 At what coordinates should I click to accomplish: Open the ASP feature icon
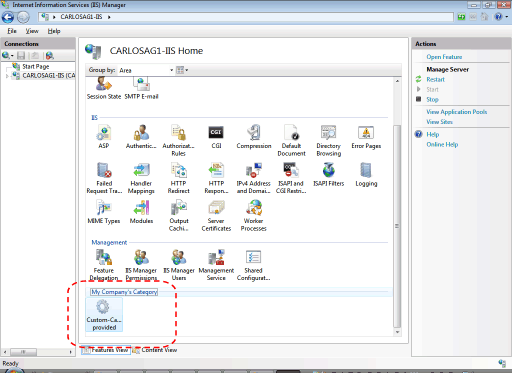click(104, 137)
